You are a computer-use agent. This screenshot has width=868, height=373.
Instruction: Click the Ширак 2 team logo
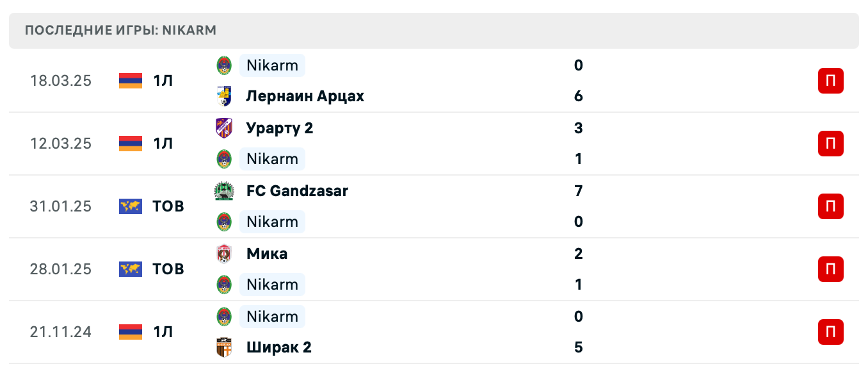224,347
